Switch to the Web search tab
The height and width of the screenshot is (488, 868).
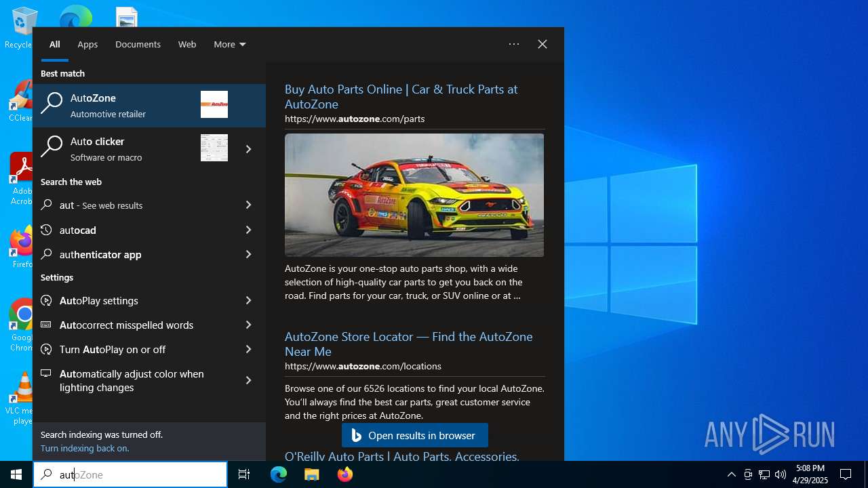(187, 44)
